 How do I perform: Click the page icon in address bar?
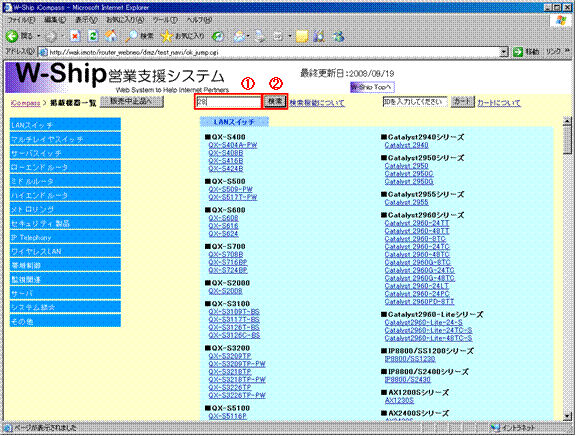point(43,52)
